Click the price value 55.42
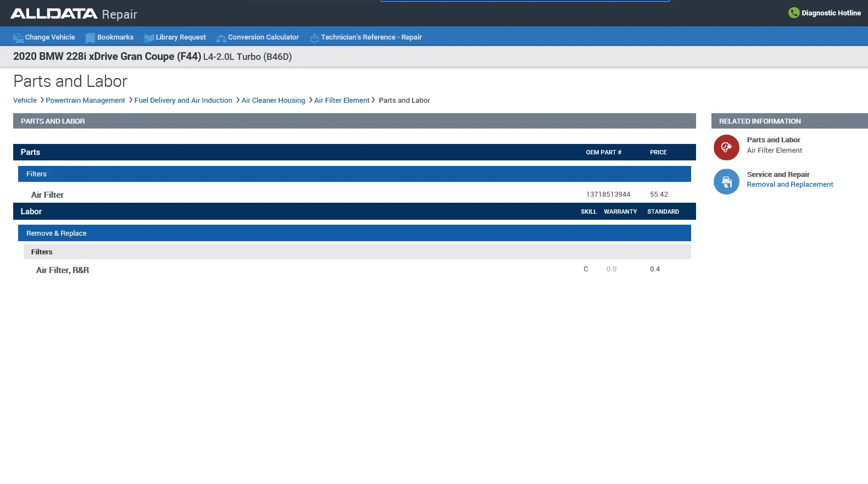Screen dimensions: 868x484 659,194
